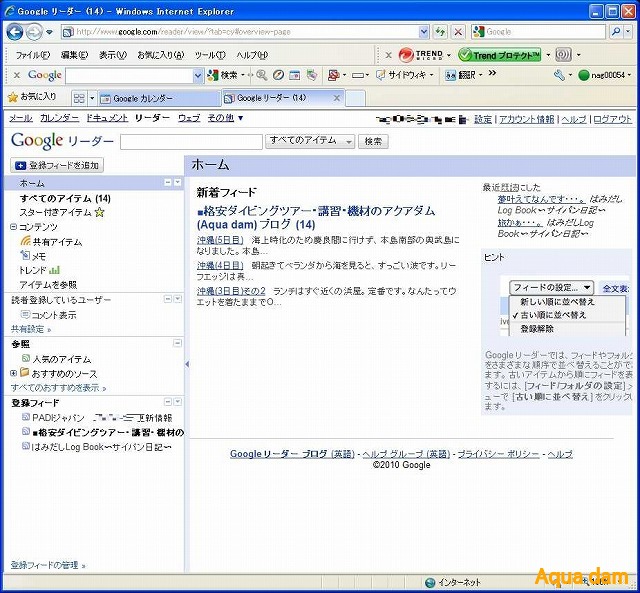
Task: Open the Quick Tabs grid icon
Action: coord(79,98)
